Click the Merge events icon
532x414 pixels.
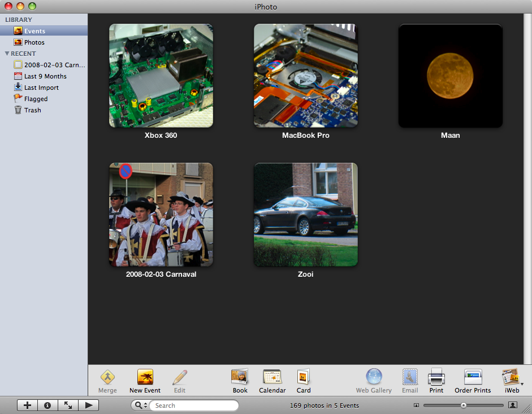(x=107, y=377)
